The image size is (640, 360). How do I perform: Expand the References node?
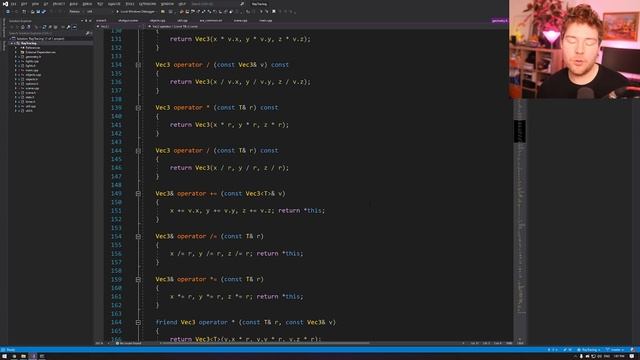[16, 48]
